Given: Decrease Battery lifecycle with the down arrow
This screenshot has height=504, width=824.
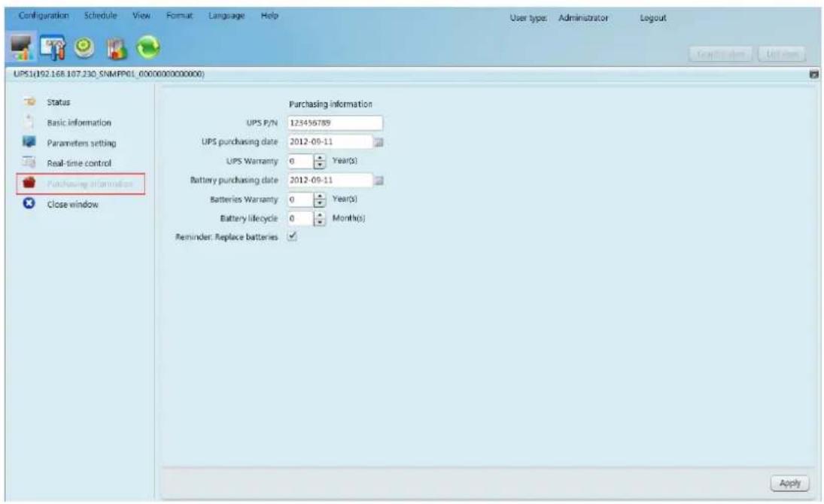Looking at the screenshot, I should [x=320, y=223].
